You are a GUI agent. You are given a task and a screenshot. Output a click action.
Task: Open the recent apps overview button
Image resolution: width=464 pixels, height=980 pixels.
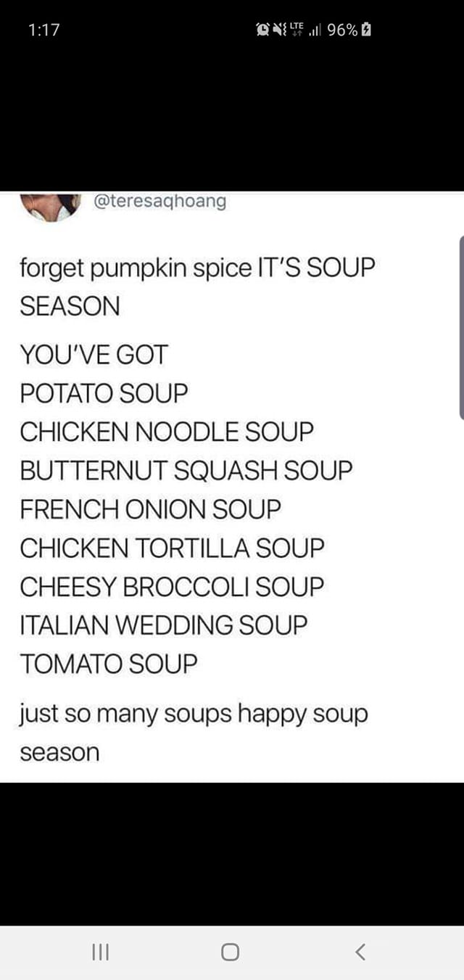[99, 952]
